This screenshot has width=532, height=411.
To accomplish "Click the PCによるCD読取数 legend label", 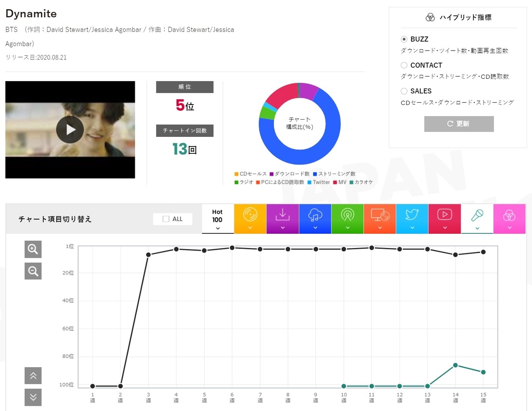I will [x=283, y=182].
